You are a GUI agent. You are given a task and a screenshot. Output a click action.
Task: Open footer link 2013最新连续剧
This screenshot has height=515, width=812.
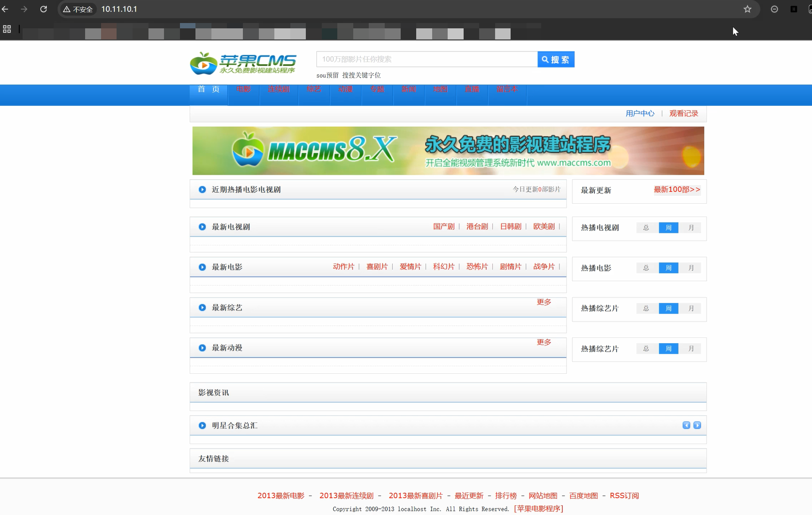[x=347, y=496]
